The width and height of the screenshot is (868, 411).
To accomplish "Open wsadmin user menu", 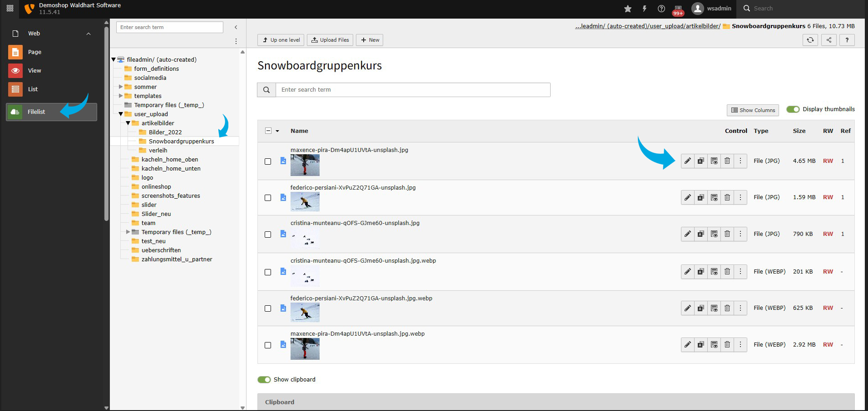I will 711,9.
